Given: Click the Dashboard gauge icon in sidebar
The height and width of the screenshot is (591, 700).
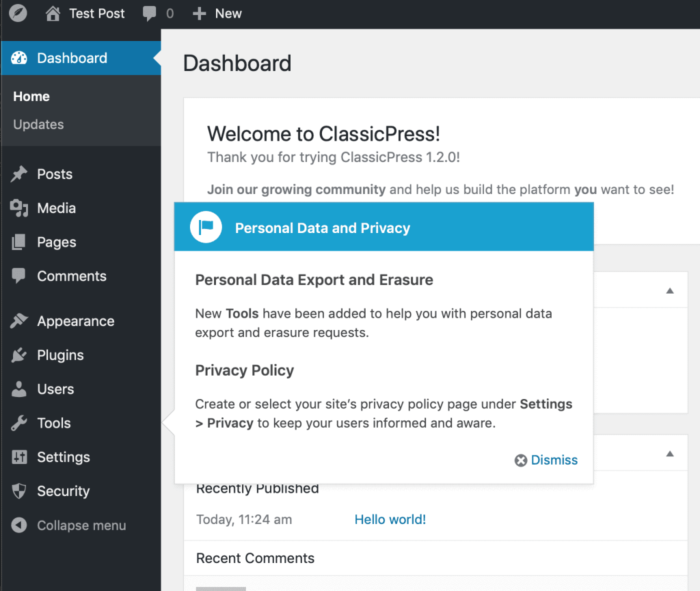Looking at the screenshot, I should click(18, 58).
